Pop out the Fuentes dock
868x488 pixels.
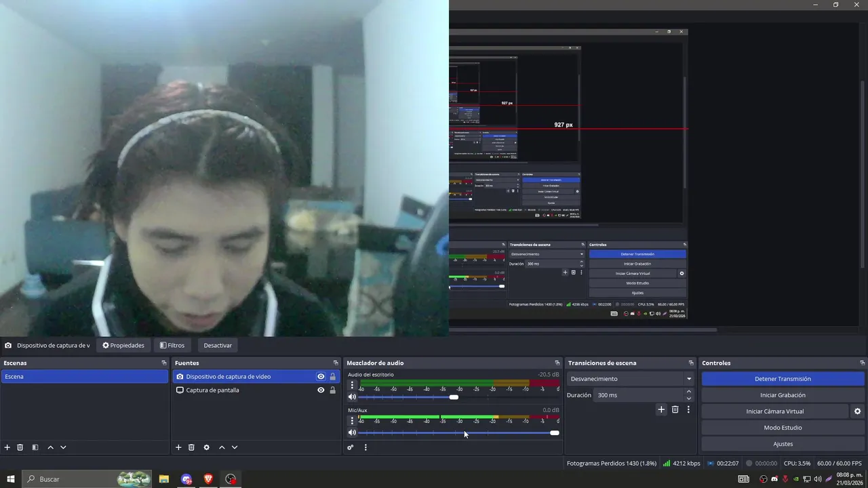pyautogui.click(x=335, y=363)
